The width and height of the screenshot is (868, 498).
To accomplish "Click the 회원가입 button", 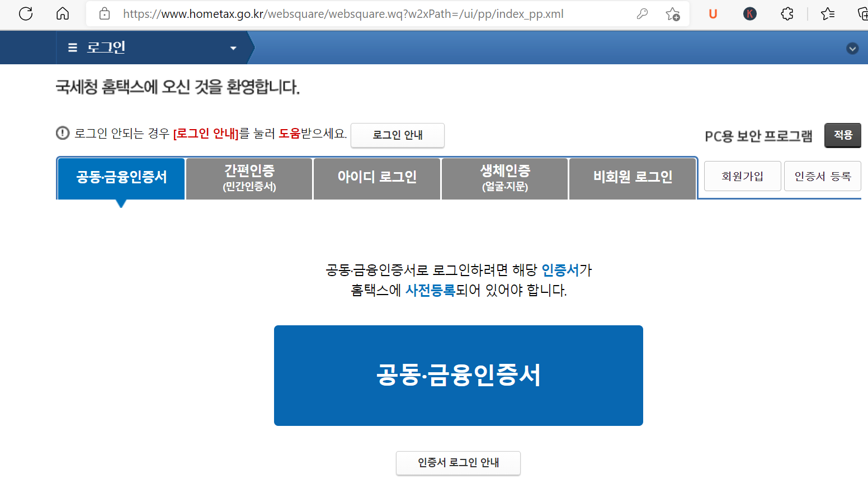I will click(742, 176).
